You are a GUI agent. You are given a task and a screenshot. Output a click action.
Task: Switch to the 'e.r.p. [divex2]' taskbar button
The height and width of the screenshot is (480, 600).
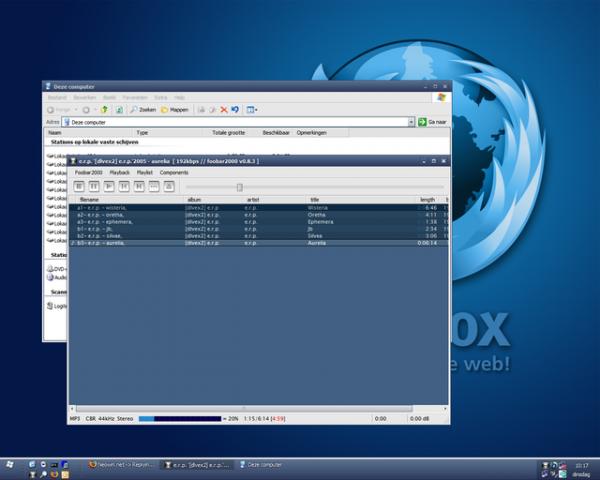click(197, 465)
